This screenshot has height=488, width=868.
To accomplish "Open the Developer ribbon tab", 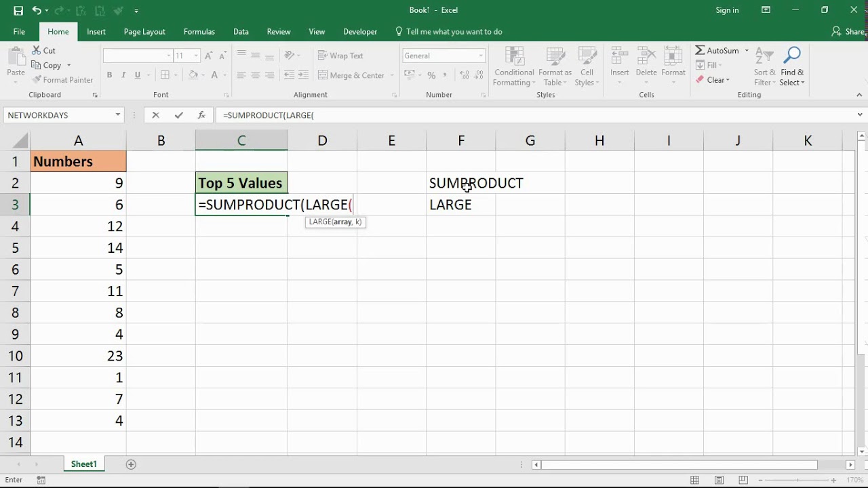I will (360, 31).
